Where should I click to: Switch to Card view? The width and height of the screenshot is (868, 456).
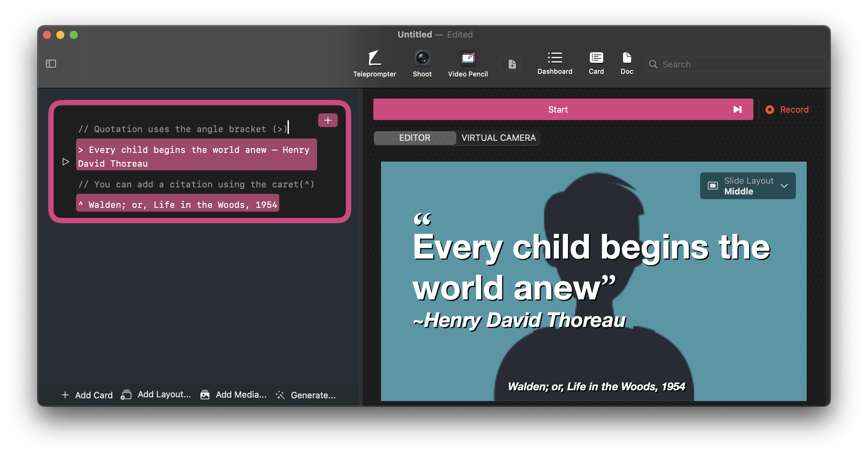[x=596, y=63]
